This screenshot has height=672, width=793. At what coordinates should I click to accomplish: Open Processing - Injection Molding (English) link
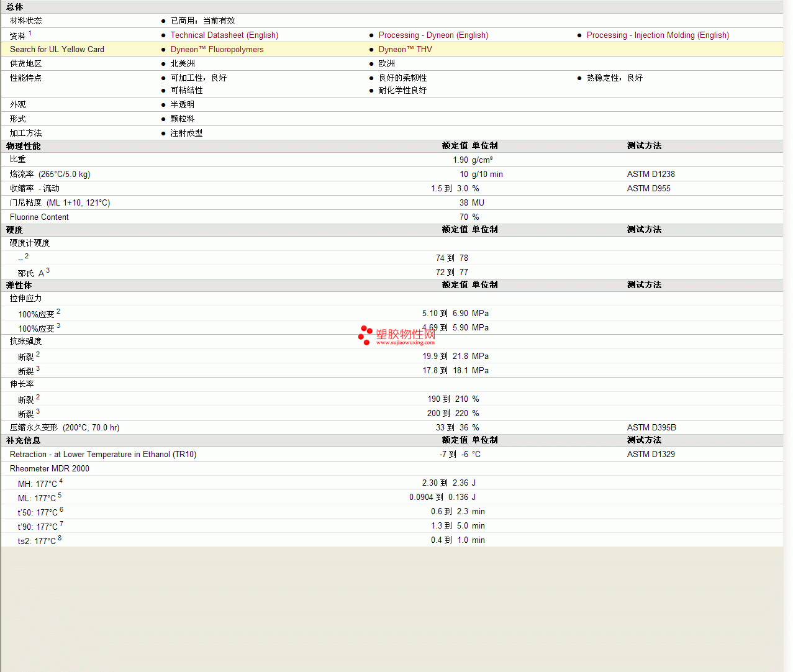coord(658,35)
